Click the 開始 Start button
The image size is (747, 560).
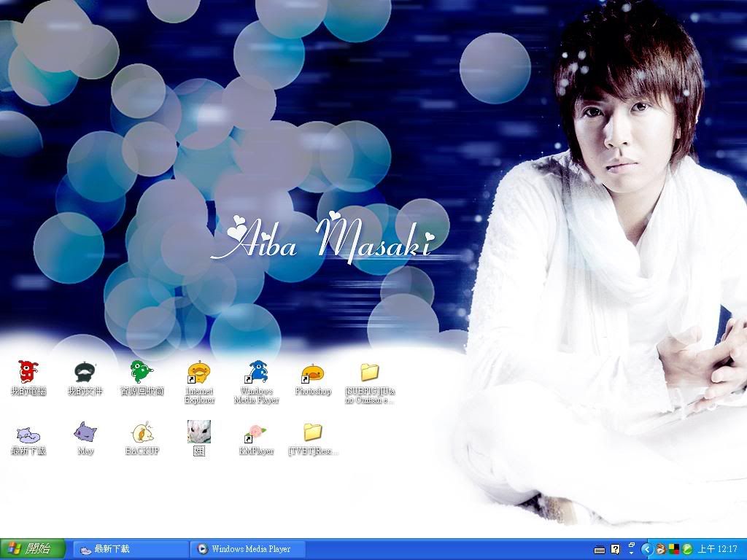(33, 549)
